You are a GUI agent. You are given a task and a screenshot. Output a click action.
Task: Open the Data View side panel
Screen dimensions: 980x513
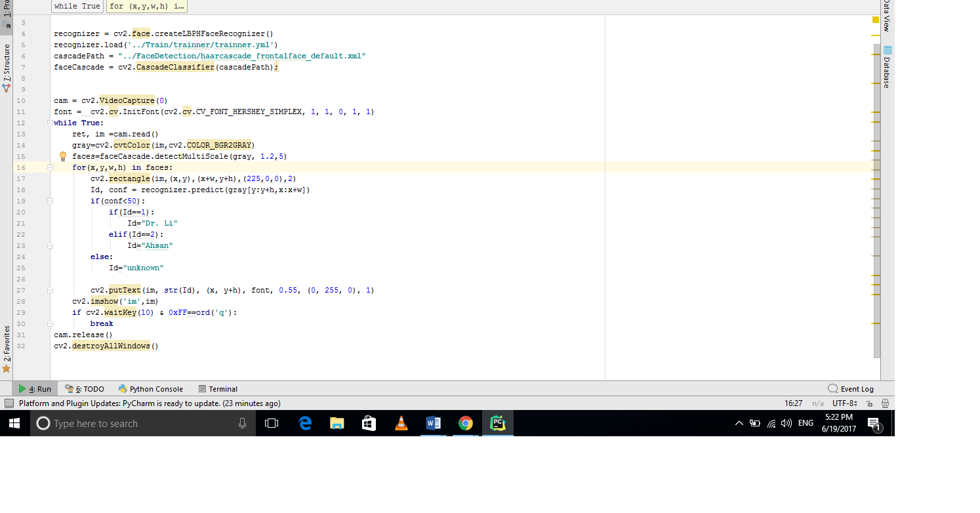[887, 16]
